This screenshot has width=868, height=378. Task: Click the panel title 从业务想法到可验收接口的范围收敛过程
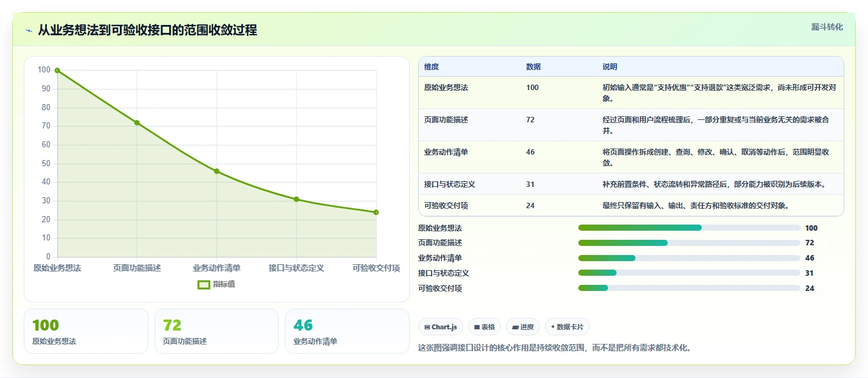147,30
